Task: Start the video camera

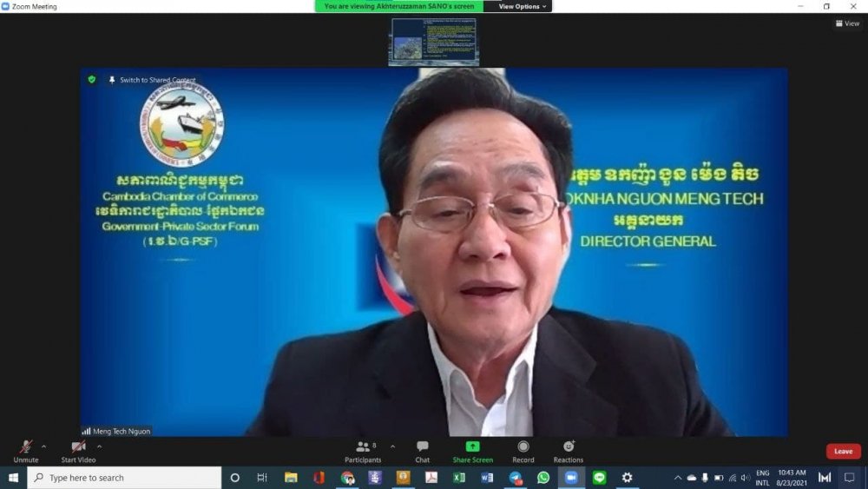Action: (x=78, y=447)
